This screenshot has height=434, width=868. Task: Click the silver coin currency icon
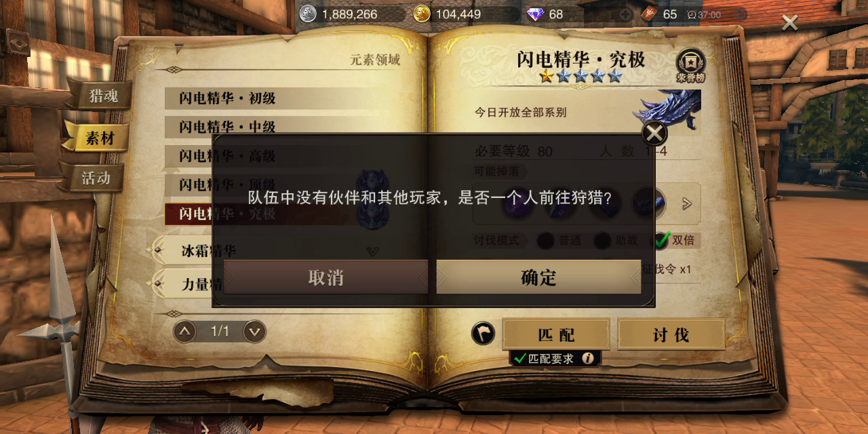pos(309,14)
